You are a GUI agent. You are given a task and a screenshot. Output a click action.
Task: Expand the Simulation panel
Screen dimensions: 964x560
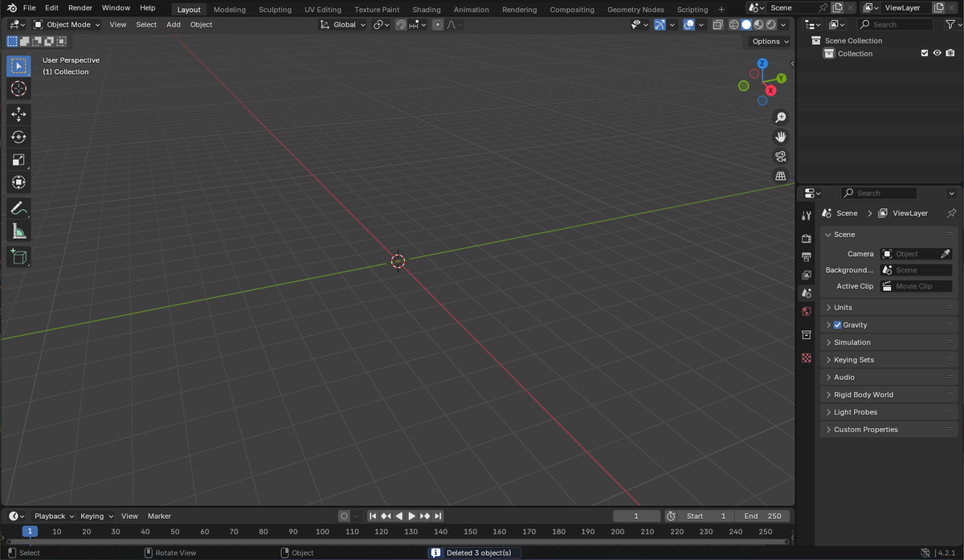click(889, 342)
